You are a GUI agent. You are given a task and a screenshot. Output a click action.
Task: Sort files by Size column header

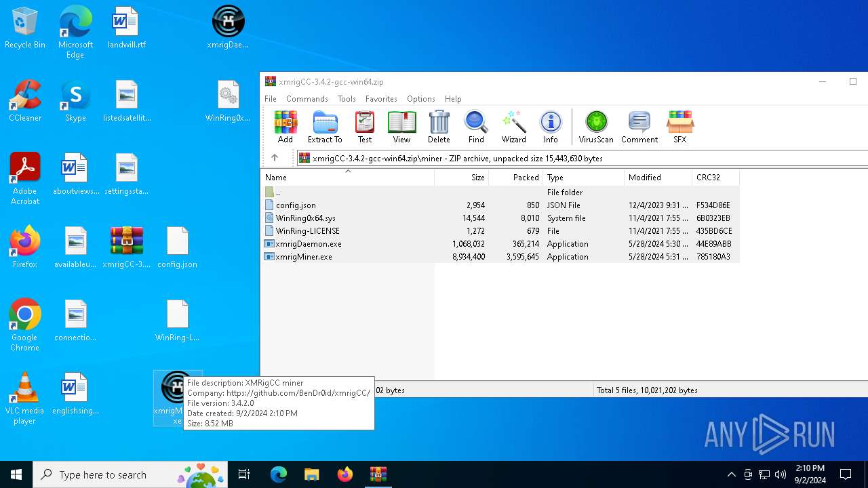click(462, 178)
